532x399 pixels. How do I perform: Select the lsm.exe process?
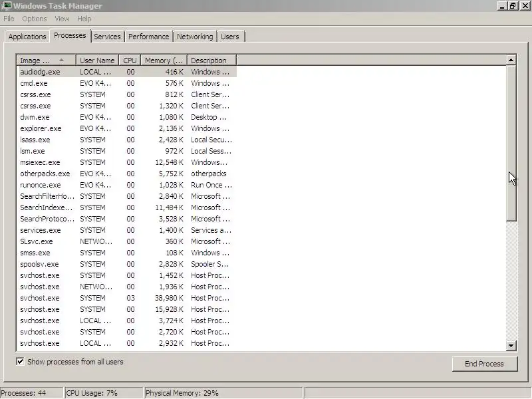pos(126,151)
